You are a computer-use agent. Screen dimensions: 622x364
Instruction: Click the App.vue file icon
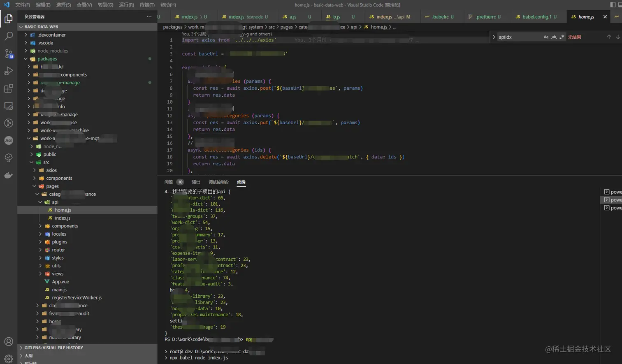(47, 282)
